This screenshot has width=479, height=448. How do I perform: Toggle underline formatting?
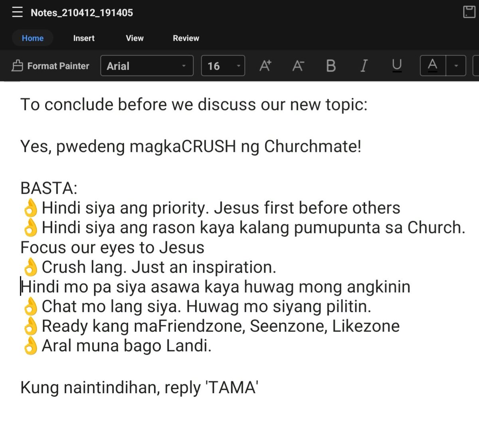pos(397,65)
